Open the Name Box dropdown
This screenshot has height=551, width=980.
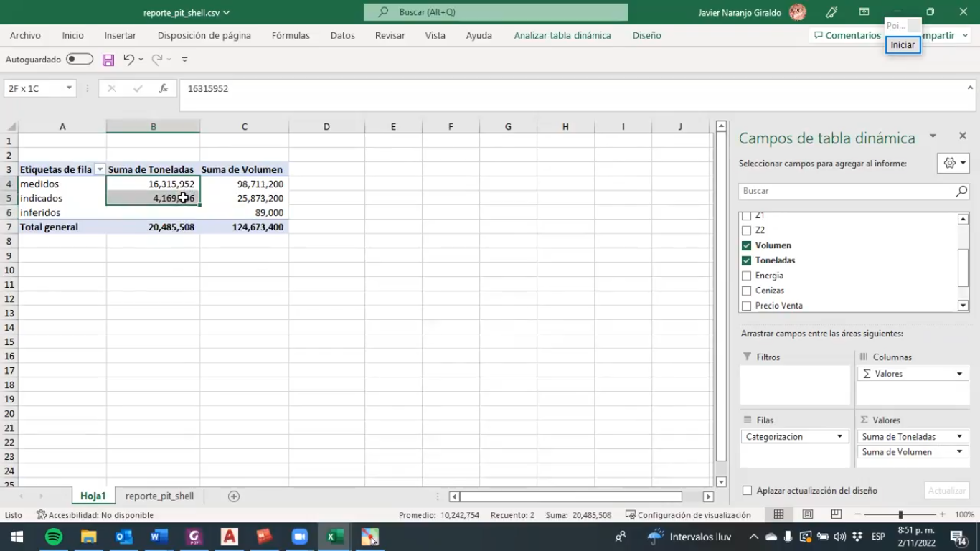click(x=69, y=88)
